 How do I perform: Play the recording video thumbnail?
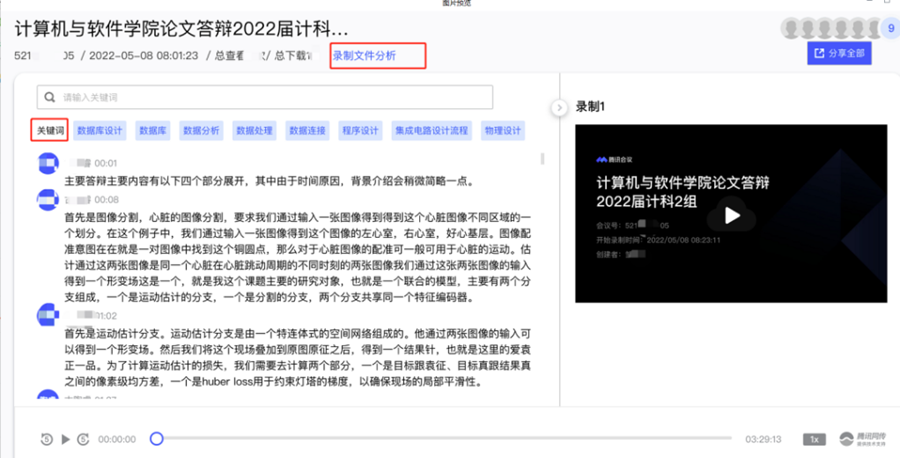pyautogui.click(x=732, y=214)
